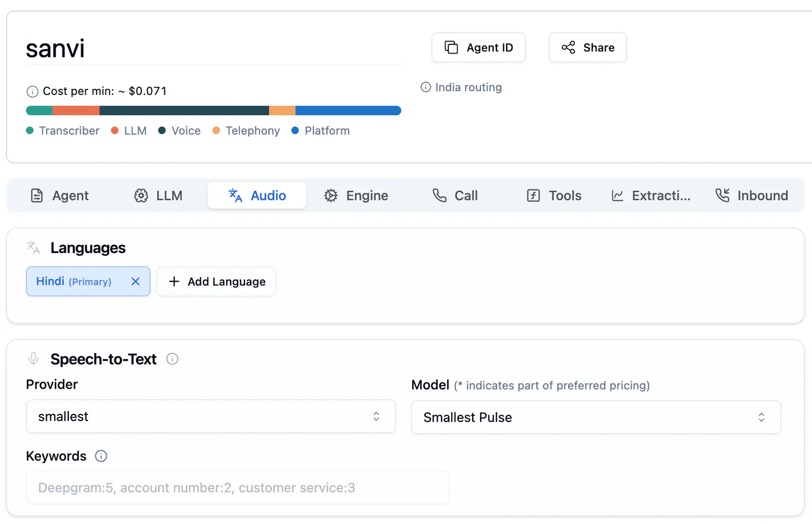Click the agent name field 'sanvi'
Screen dimensions: 812x524
click(215, 49)
